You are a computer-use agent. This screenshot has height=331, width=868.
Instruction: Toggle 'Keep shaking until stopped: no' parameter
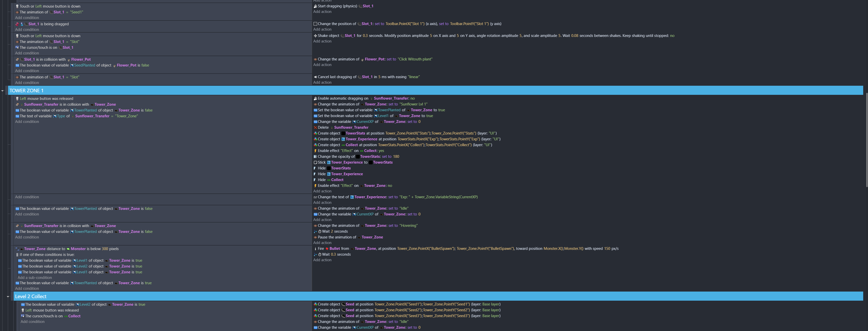[x=672, y=36]
